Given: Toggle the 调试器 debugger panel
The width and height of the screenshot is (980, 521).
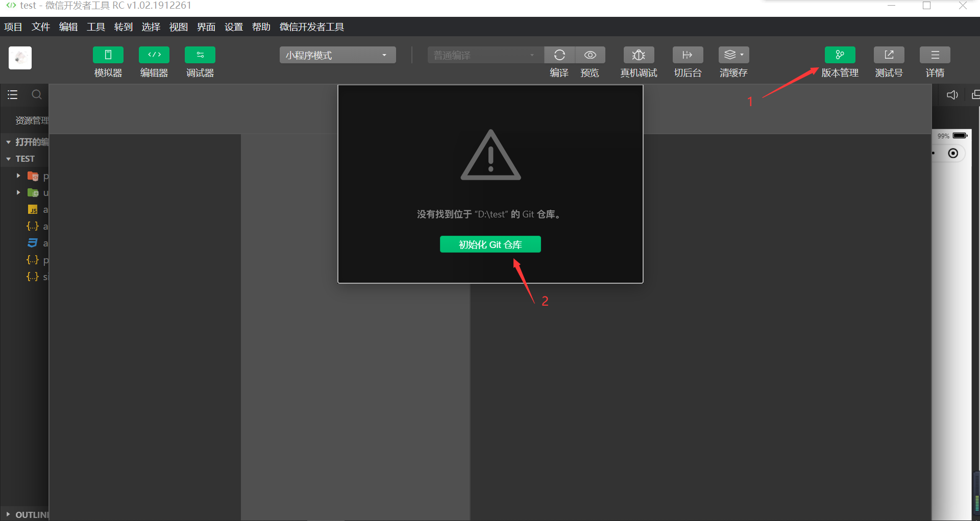Looking at the screenshot, I should pos(200,55).
